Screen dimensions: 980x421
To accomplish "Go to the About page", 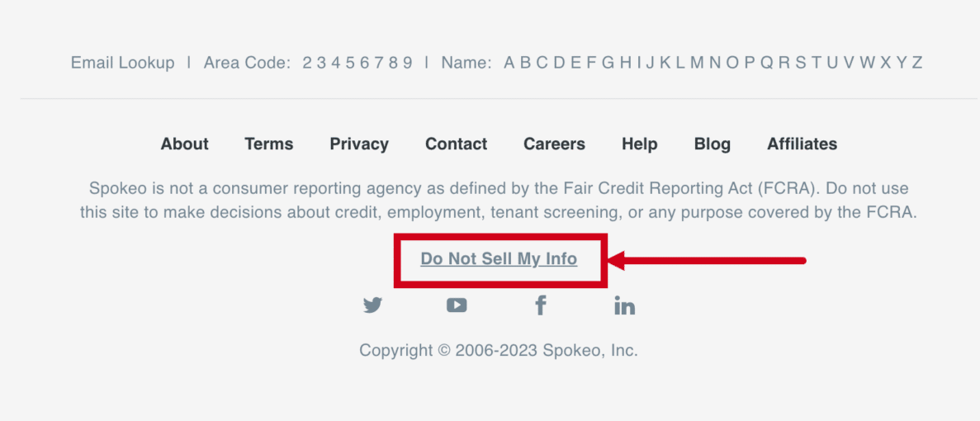I will pyautogui.click(x=184, y=144).
